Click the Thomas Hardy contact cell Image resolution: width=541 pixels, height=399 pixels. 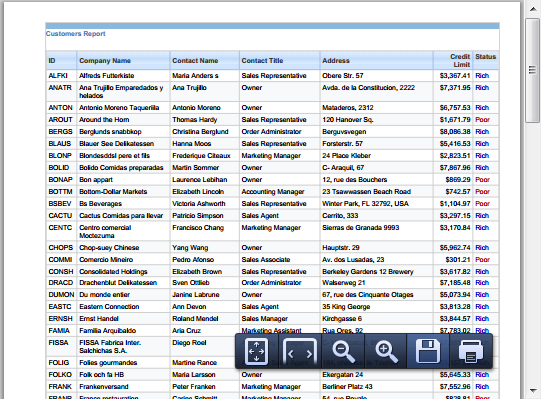point(205,120)
